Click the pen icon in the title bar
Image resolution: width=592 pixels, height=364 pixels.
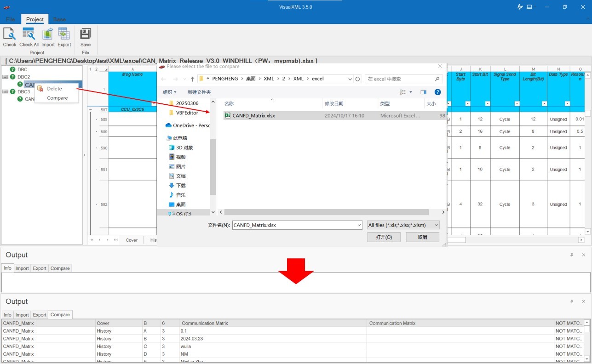[520, 7]
